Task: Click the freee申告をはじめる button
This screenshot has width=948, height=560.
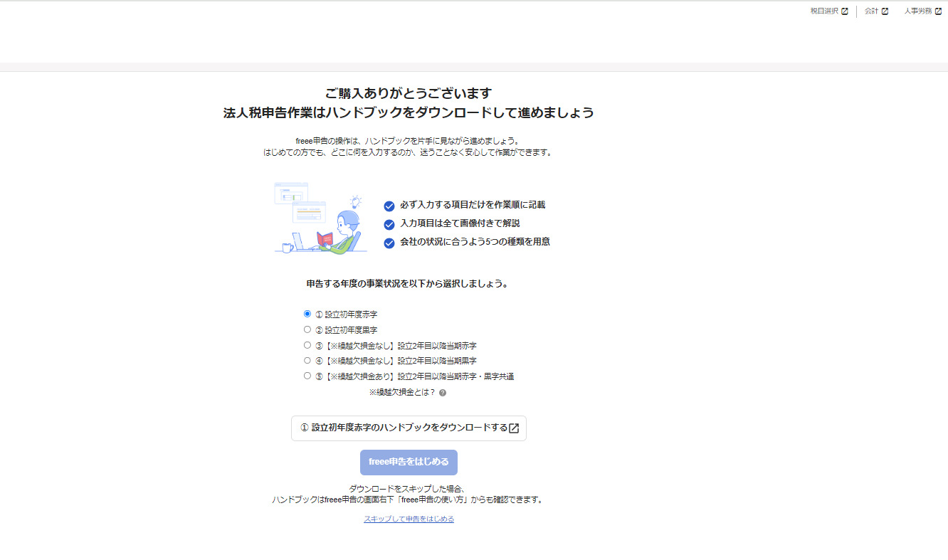Action: [409, 463]
